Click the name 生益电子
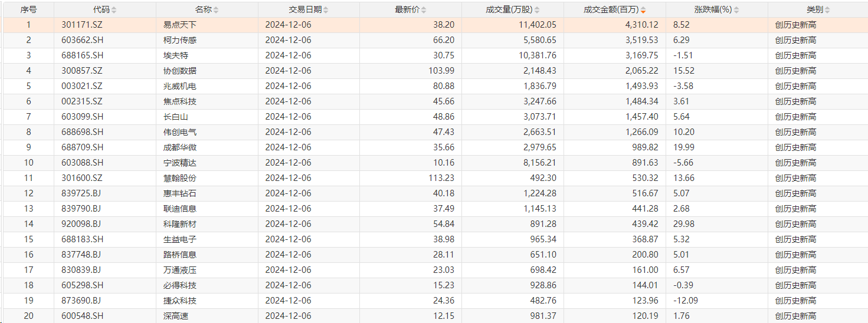Image resolution: width=868 pixels, height=323 pixels. pos(180,239)
